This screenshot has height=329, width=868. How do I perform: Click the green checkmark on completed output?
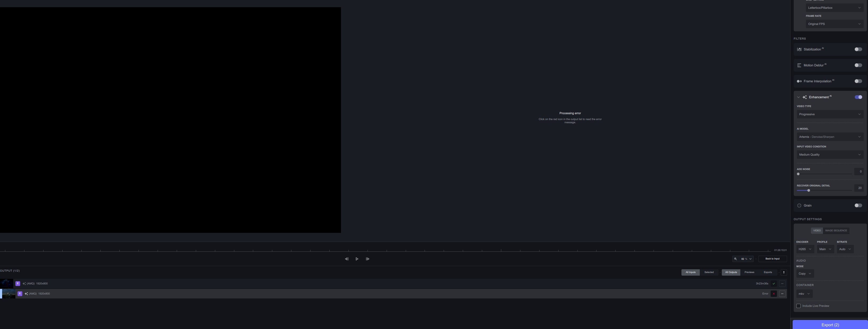click(x=774, y=284)
